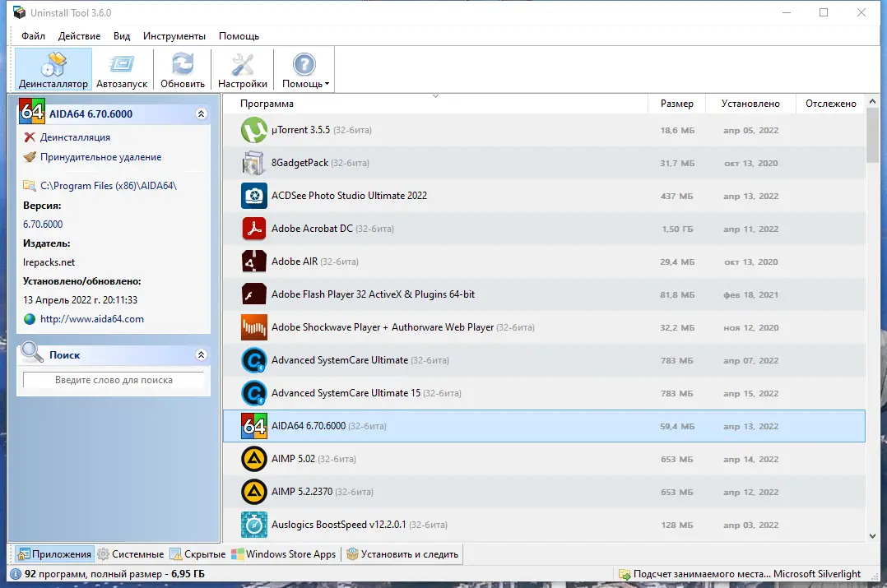887x588 pixels.
Task: Open Настройки tools icon
Action: [x=243, y=65]
